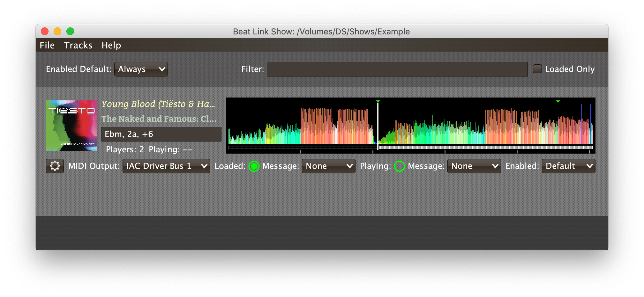Click the Young Blood track title
Image resolution: width=644 pixels, height=297 pixels.
pos(158,104)
